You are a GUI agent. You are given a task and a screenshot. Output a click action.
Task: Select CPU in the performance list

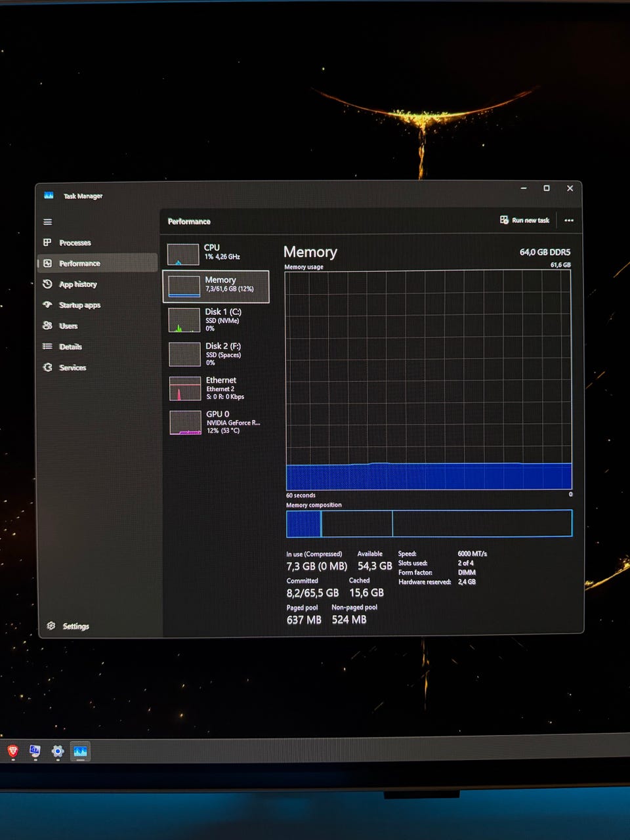216,253
